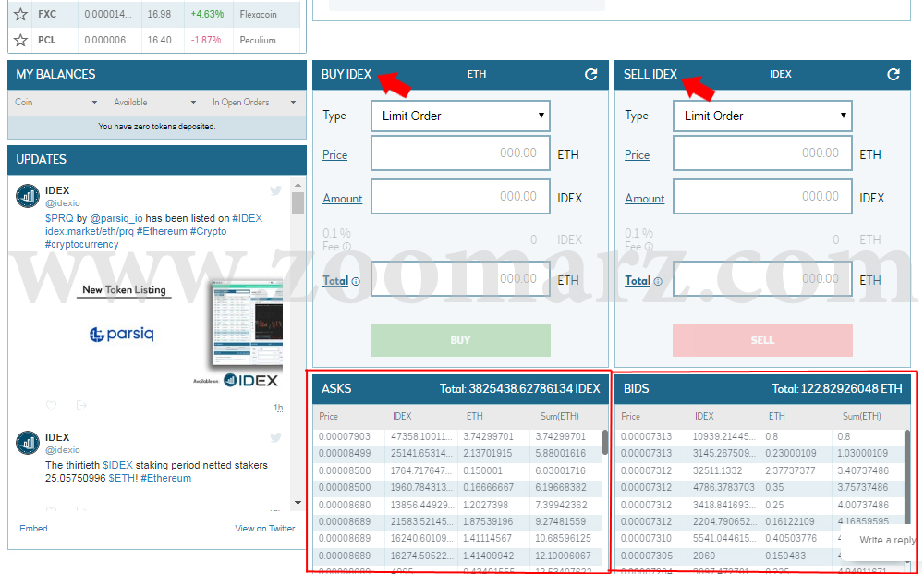Viewport: 924px width, 574px height.
Task: Open the Coin filter dropdown
Action: coord(94,103)
